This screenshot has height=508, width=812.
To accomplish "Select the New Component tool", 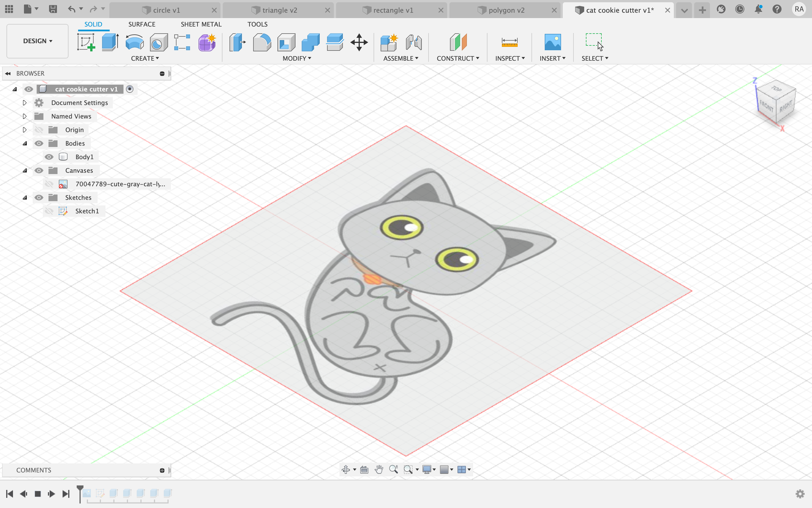I will coord(389,42).
